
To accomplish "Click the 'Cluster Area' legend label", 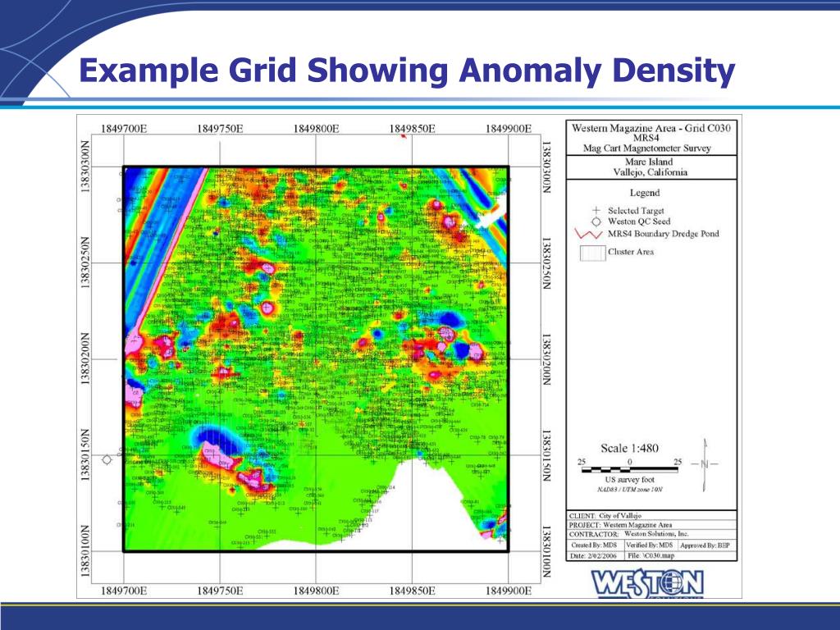I will tap(631, 251).
